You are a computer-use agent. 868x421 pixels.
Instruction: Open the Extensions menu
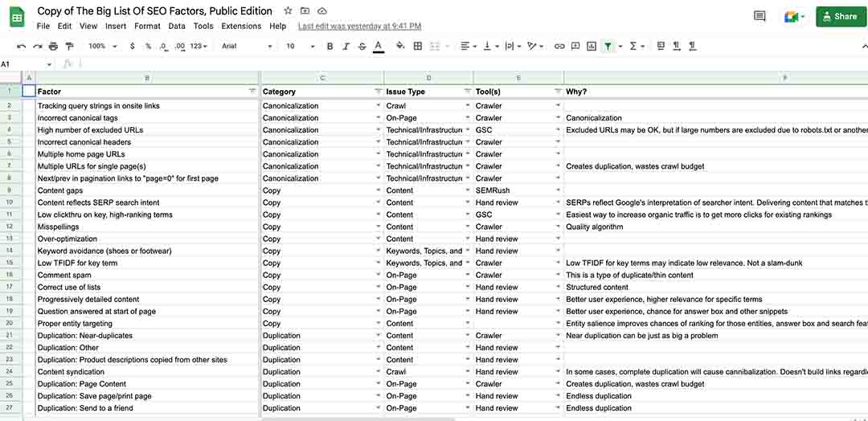coord(241,26)
